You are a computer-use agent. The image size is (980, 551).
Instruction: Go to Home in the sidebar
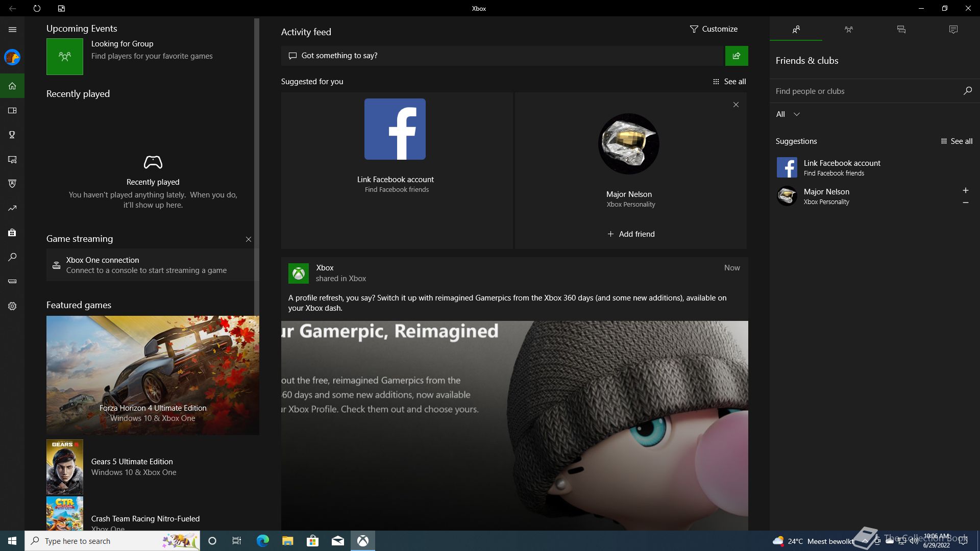point(12,86)
